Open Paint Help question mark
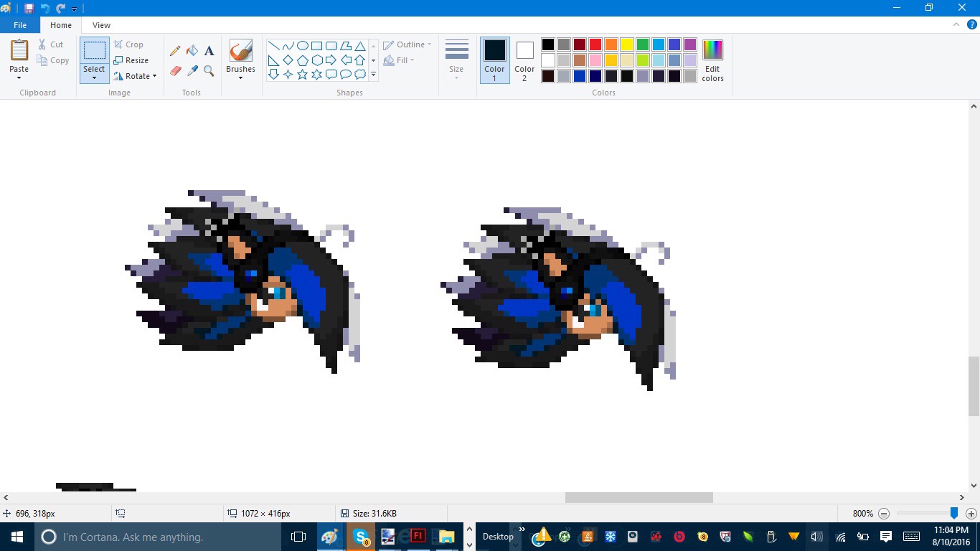 click(972, 24)
